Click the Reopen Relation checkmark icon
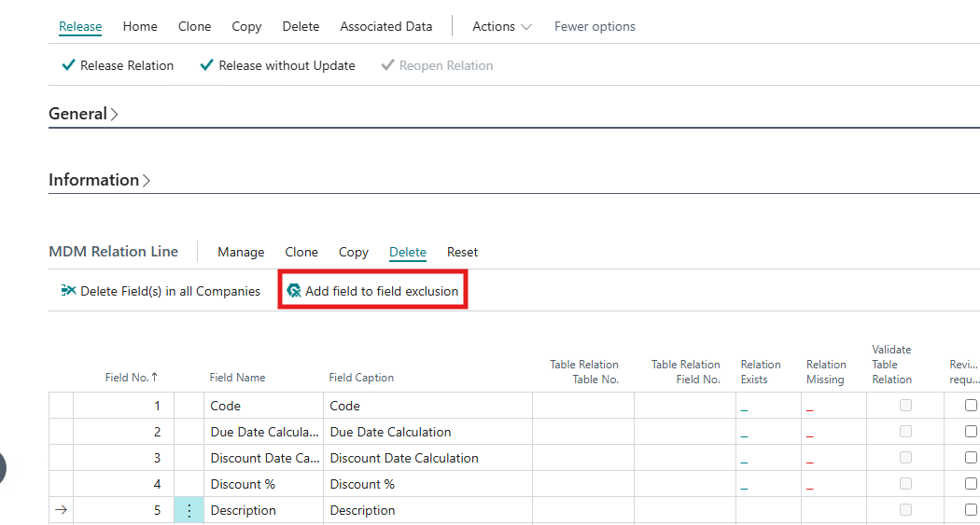 pyautogui.click(x=387, y=65)
